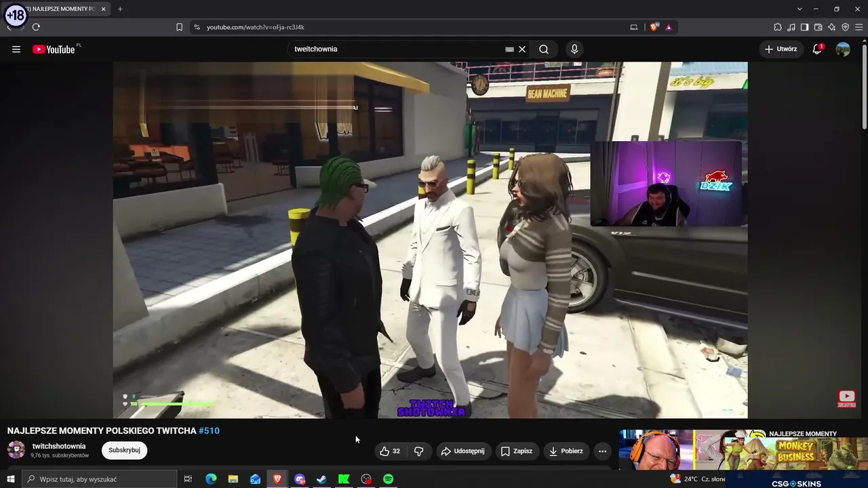
Task: Open the browser extensions puzzle icon
Action: [x=778, y=27]
